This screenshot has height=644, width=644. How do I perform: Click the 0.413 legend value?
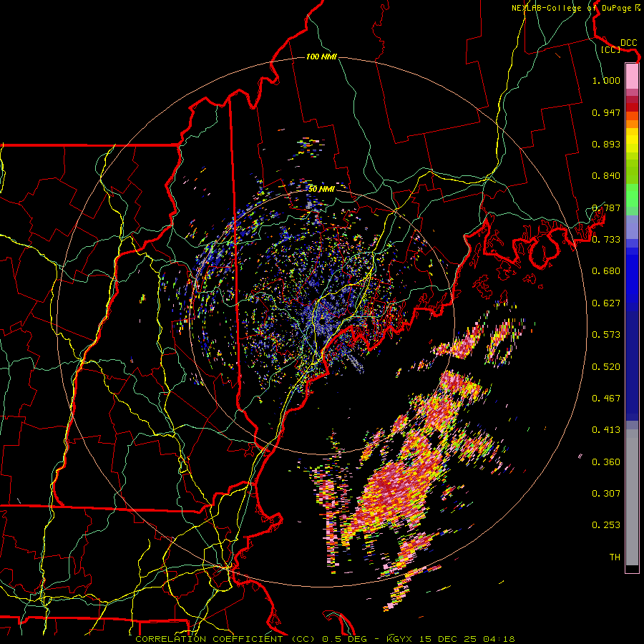[x=606, y=430]
